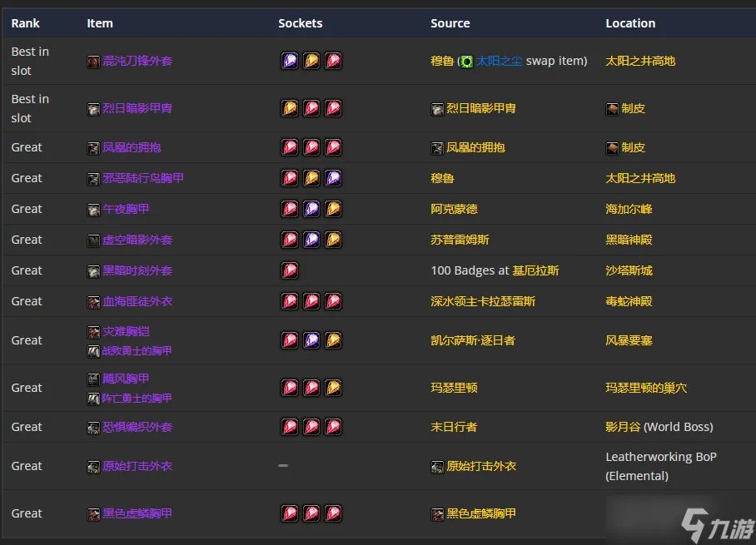756x545 pixels.
Task: Click the 黑色虚鳞胸甲 item icon
Action: 93,514
